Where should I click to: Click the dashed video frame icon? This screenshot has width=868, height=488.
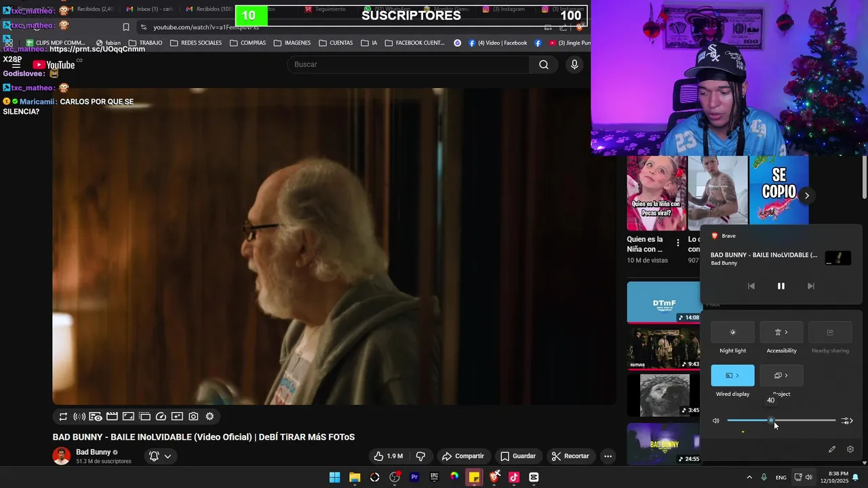[x=144, y=417]
